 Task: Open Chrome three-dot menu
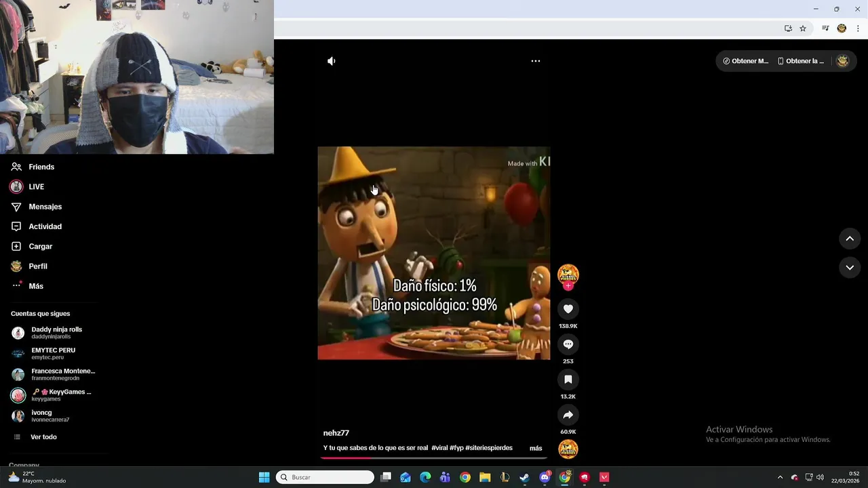click(858, 28)
